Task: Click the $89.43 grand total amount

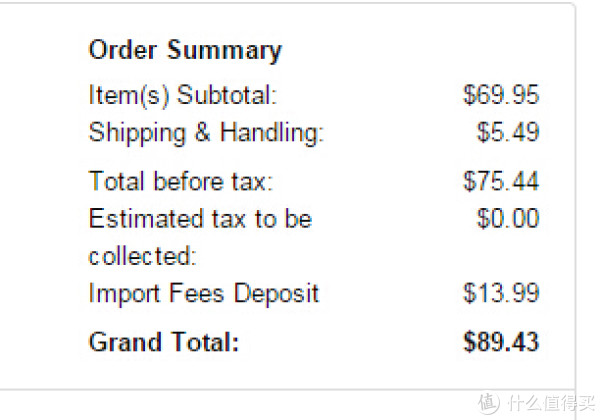Action: click(x=501, y=342)
